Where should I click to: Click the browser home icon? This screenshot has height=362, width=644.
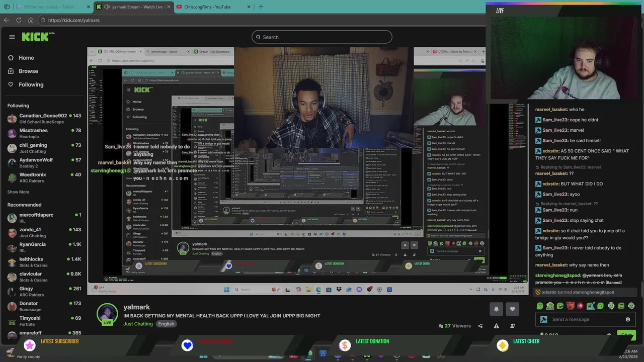point(31,20)
